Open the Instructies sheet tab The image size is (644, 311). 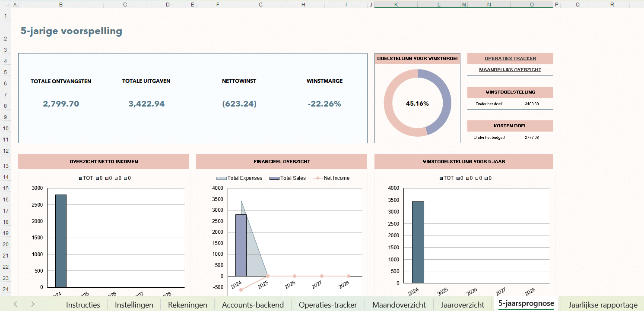(x=83, y=305)
